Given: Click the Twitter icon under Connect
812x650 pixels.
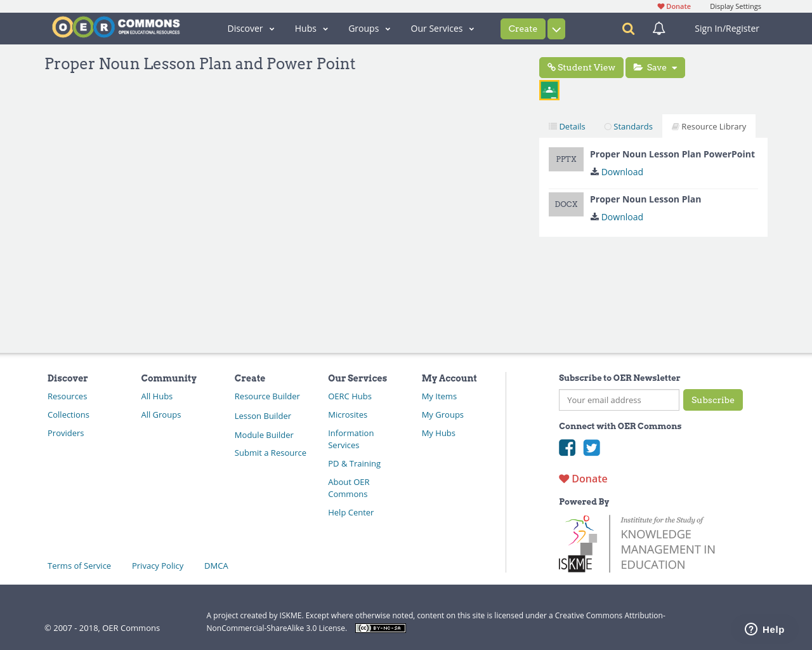Looking at the screenshot, I should click(x=591, y=448).
